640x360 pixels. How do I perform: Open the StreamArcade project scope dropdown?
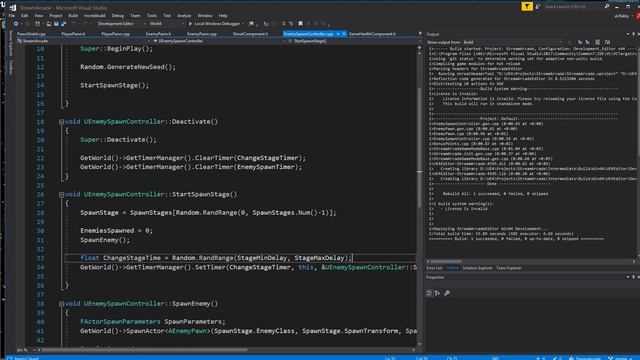click(x=84, y=41)
